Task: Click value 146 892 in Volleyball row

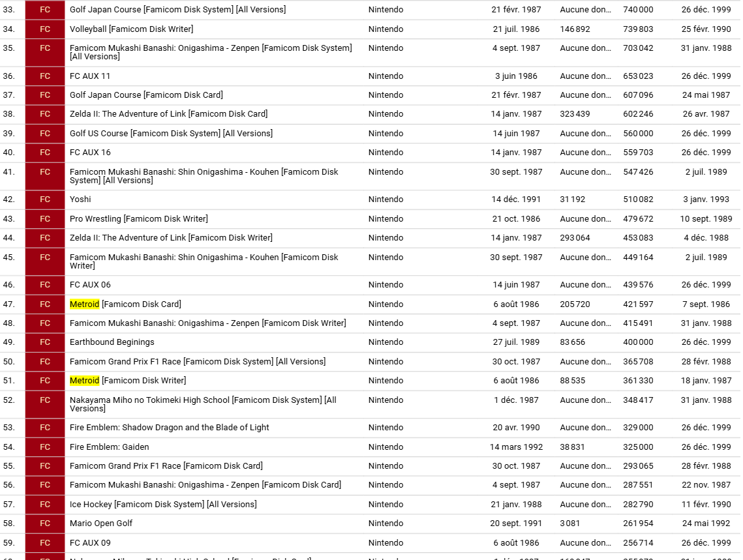Action: click(575, 29)
